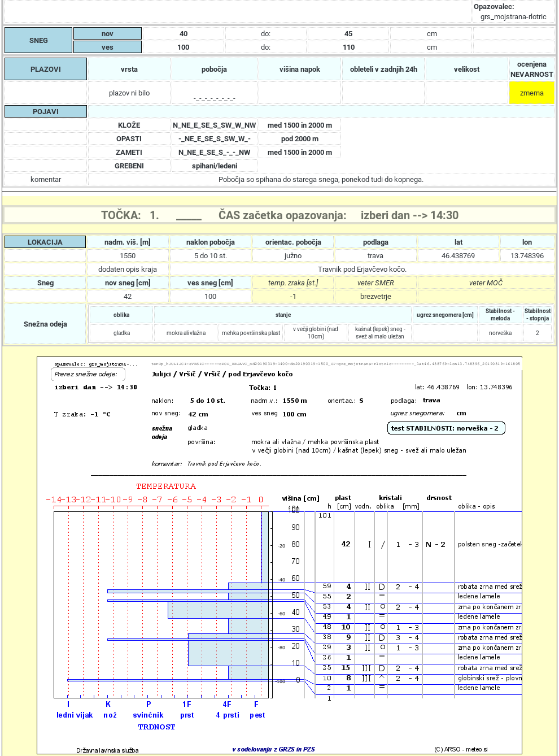Click the 'mokra ali vlažna' state cell
Viewport: 559px width, 756px height.
tap(186, 333)
